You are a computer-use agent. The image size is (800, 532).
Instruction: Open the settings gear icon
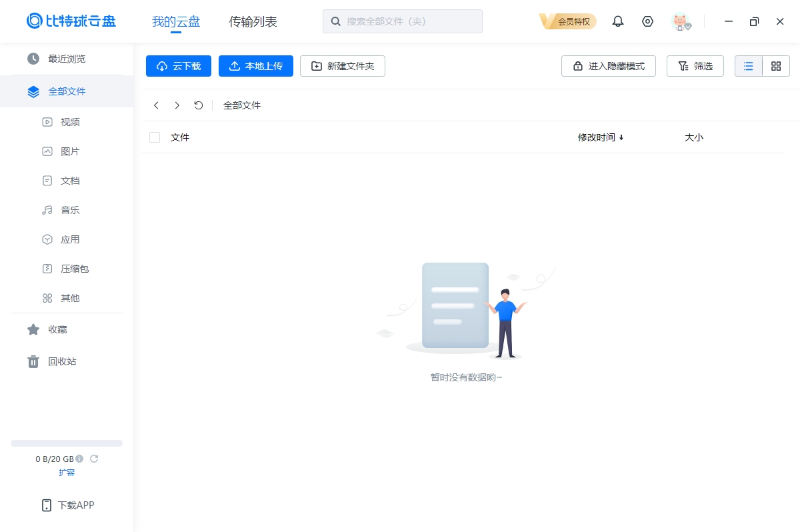647,21
